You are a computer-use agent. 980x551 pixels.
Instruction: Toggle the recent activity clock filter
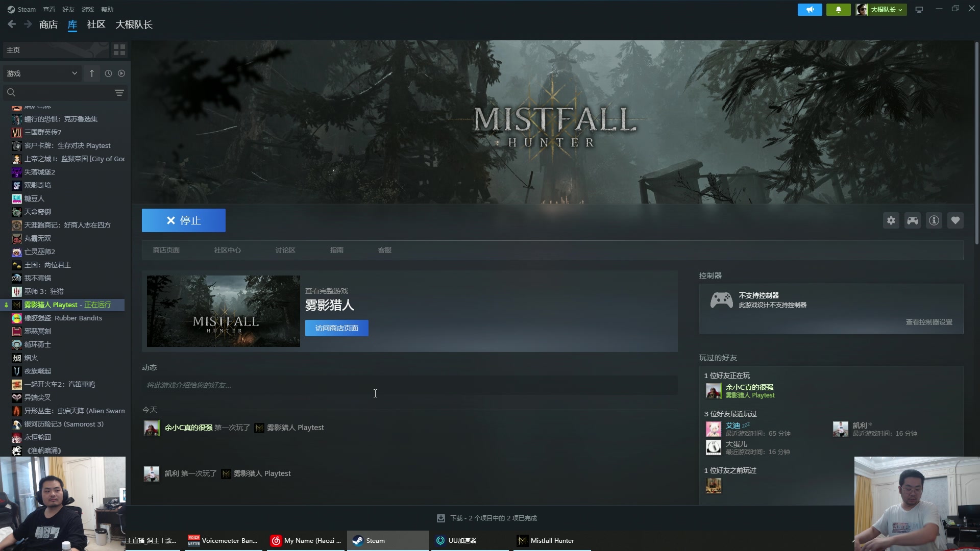[x=108, y=73]
